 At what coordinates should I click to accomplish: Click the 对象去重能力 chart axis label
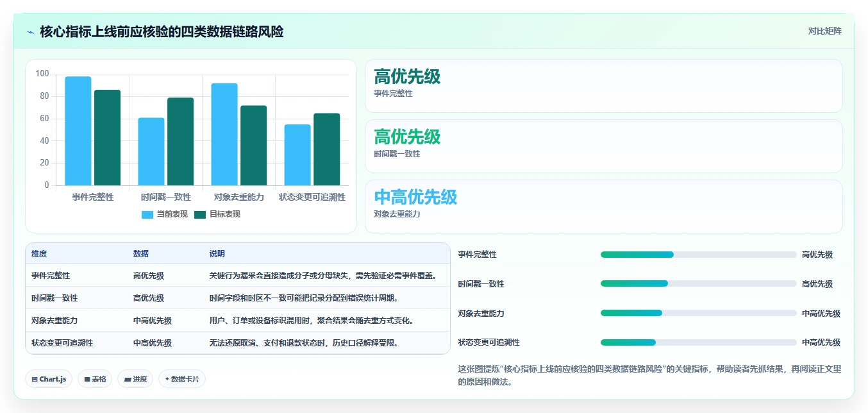click(x=239, y=197)
